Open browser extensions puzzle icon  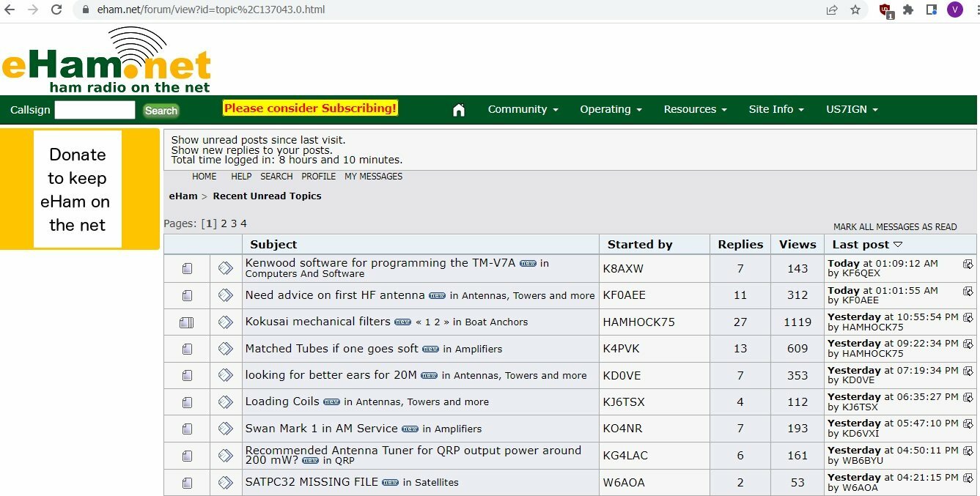[908, 10]
